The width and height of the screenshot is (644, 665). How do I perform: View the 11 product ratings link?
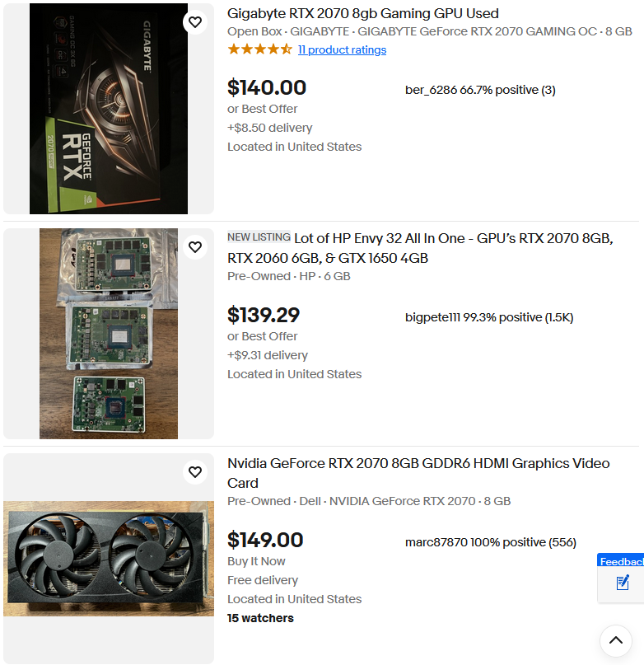click(x=342, y=50)
